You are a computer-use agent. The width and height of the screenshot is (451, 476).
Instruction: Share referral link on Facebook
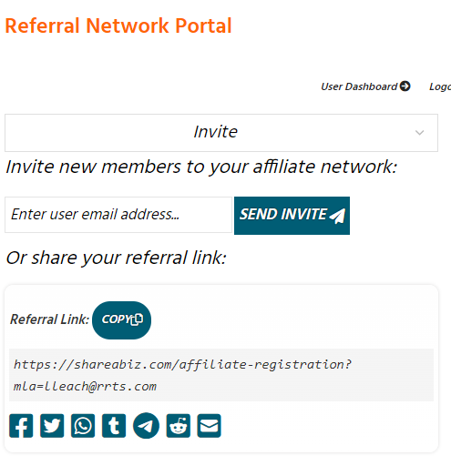click(x=21, y=426)
